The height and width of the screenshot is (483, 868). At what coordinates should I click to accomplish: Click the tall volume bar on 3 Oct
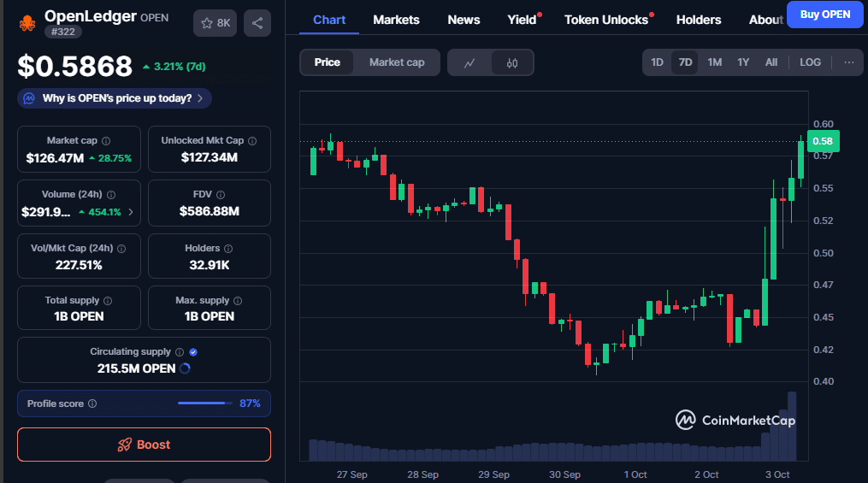tap(792, 426)
